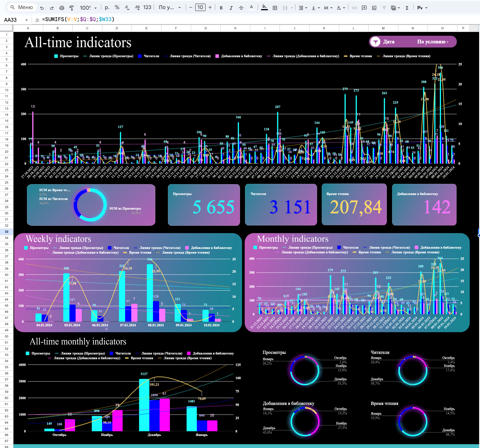Image resolution: width=480 pixels, height=448 pixels.
Task: Open the 123 number formats menu
Action: (x=147, y=8)
